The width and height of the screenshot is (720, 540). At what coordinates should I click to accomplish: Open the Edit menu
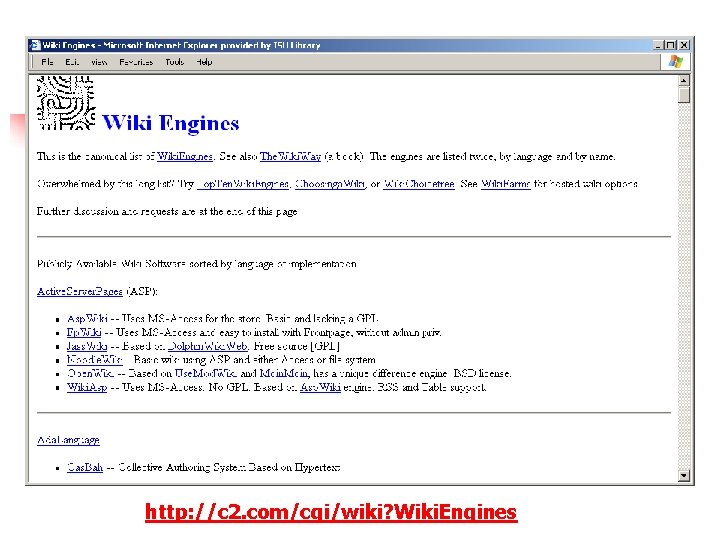tap(72, 62)
